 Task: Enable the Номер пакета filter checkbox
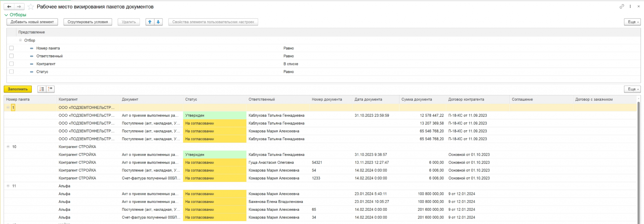coord(12,48)
